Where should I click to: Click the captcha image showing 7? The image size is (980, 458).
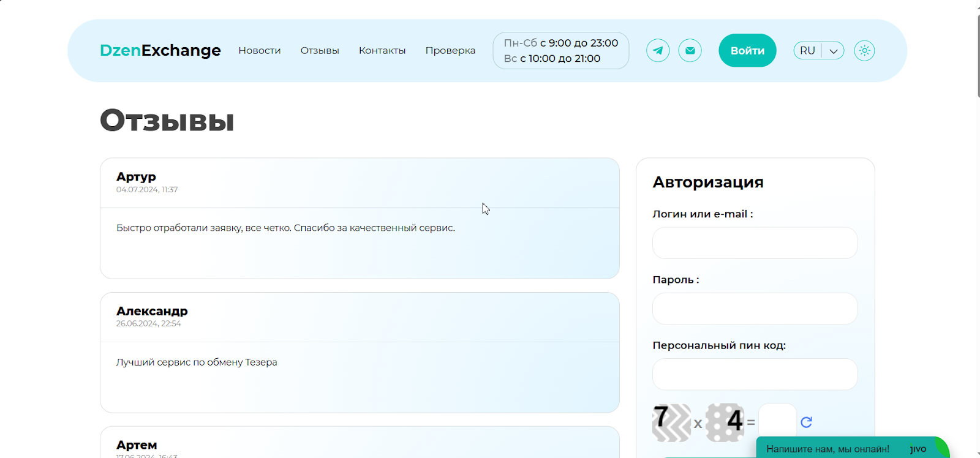click(671, 422)
